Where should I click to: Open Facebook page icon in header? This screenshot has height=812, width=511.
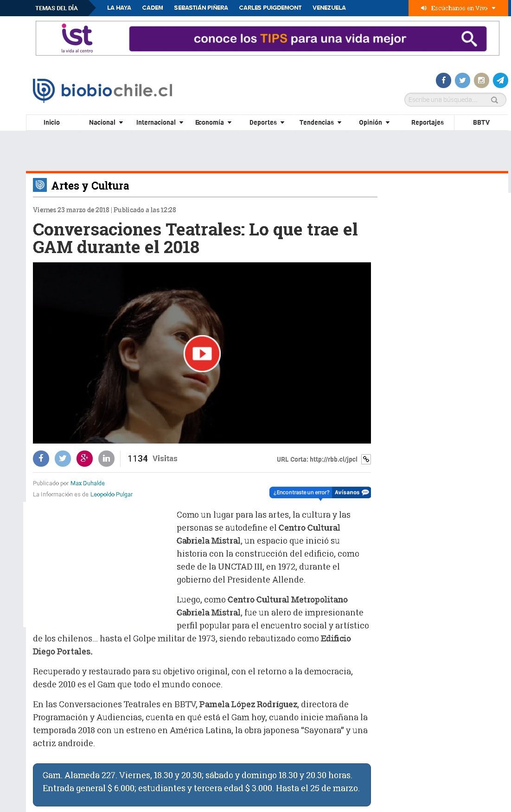443,80
